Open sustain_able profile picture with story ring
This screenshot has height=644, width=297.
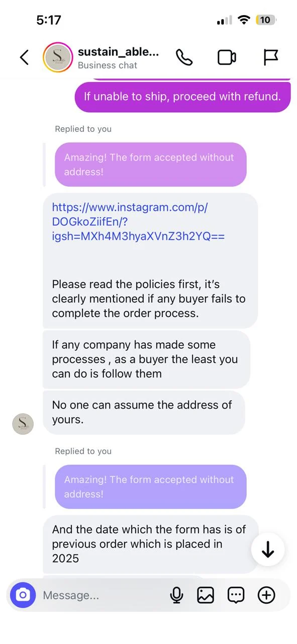coord(58,58)
